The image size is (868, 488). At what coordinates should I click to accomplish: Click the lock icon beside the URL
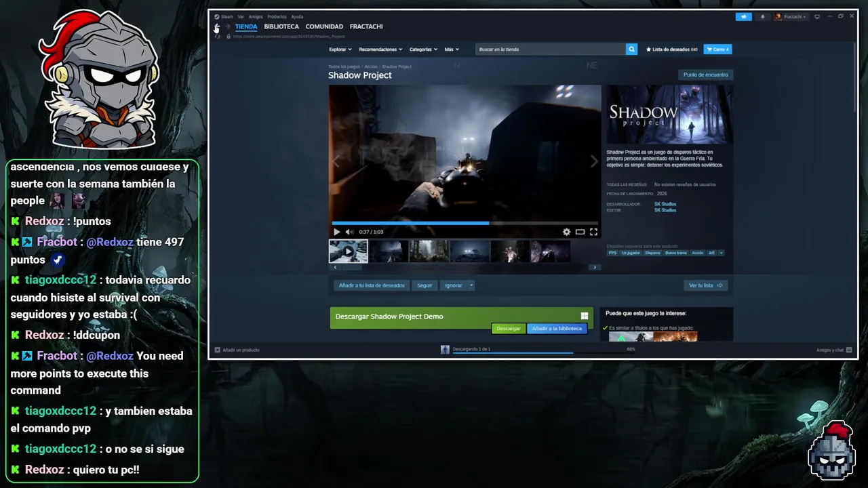click(228, 36)
